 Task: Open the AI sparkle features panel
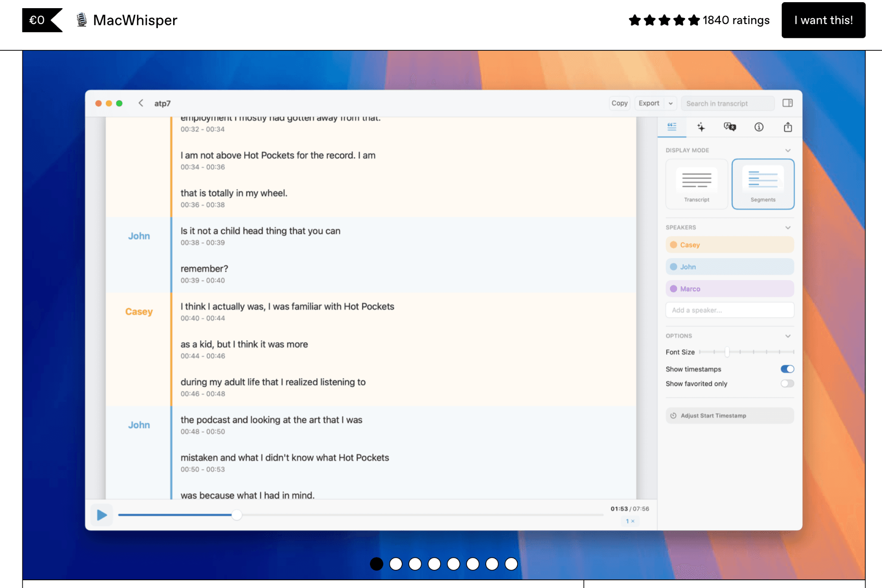coord(701,127)
